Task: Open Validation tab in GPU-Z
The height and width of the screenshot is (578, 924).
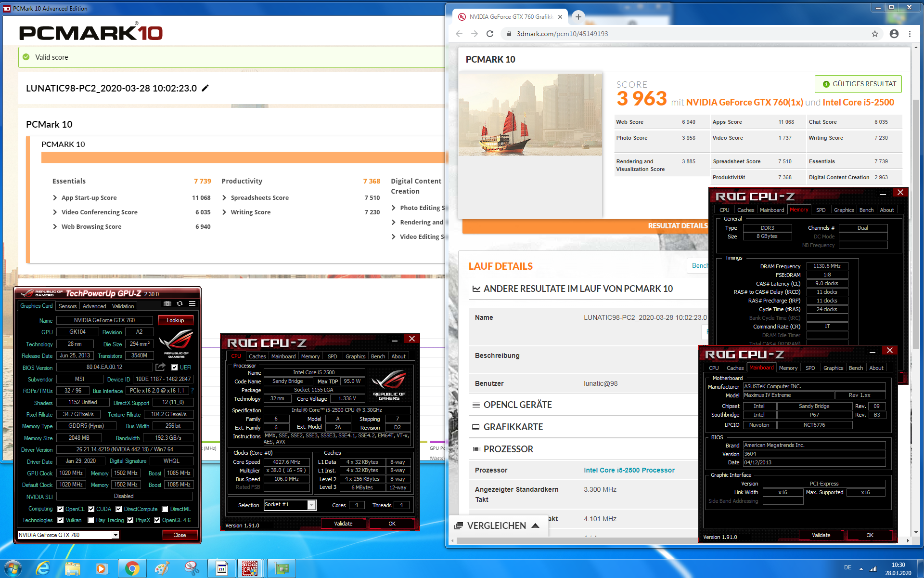Action: (123, 306)
